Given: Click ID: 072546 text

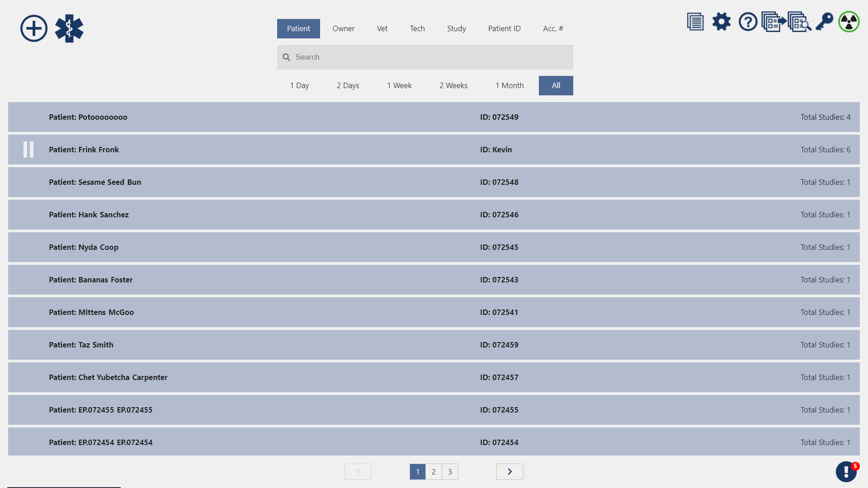Looking at the screenshot, I should 499,215.
